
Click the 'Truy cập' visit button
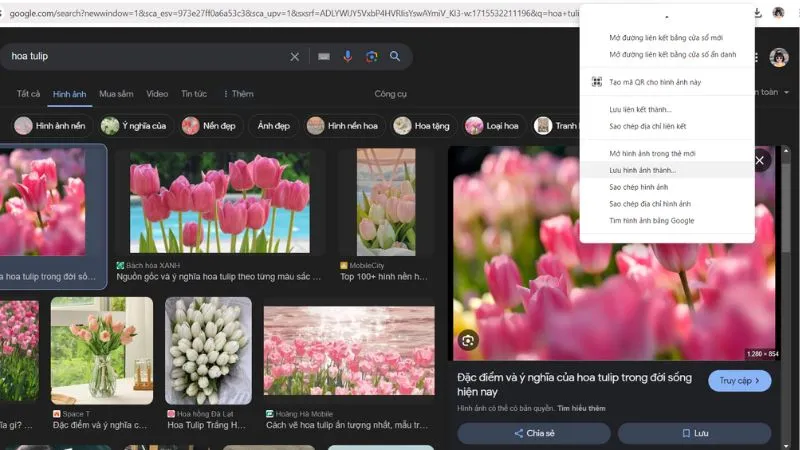tap(739, 381)
